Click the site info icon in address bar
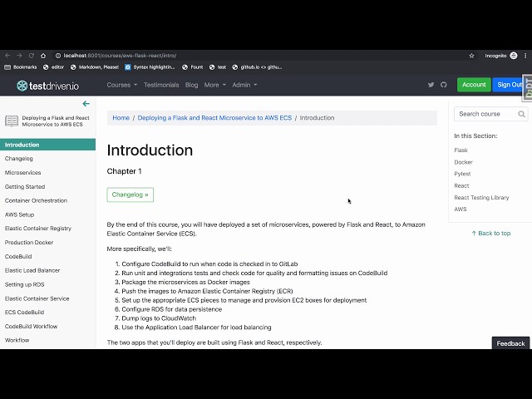Viewport: 532px width, 399px height. [58, 56]
